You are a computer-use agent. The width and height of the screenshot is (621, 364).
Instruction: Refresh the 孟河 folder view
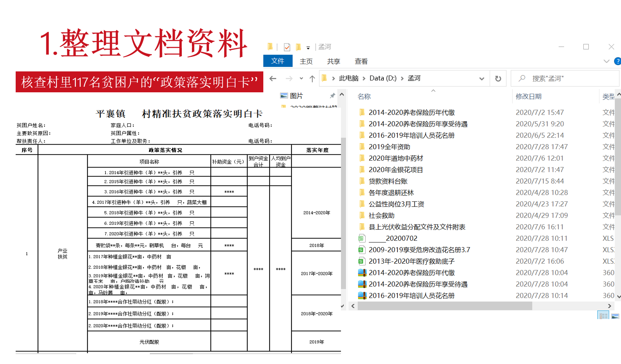pyautogui.click(x=498, y=79)
